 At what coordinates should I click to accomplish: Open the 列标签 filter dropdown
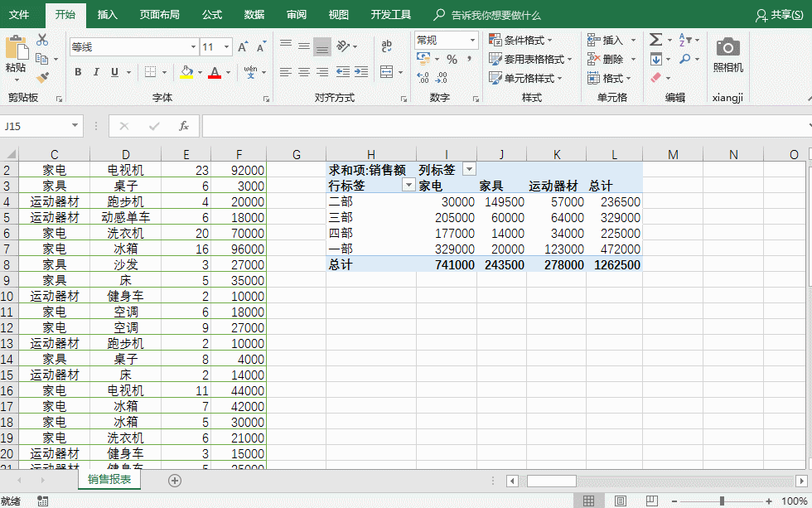point(469,169)
